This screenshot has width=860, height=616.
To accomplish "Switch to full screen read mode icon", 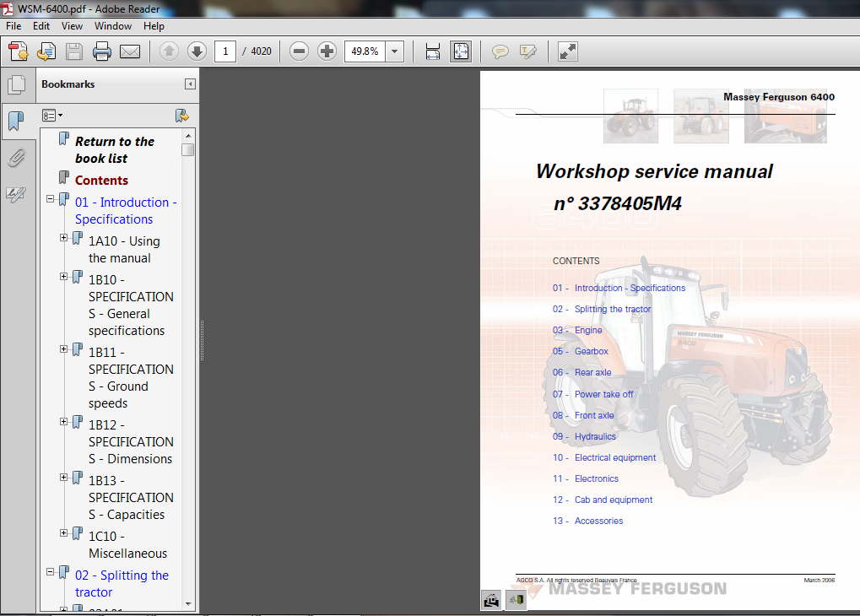I will tap(568, 51).
